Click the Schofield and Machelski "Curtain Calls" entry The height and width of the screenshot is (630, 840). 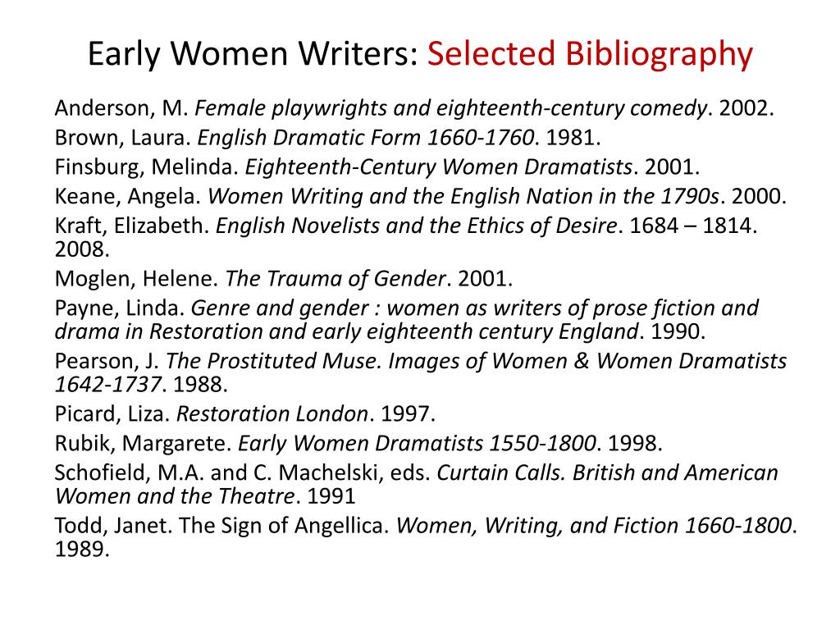(416, 484)
